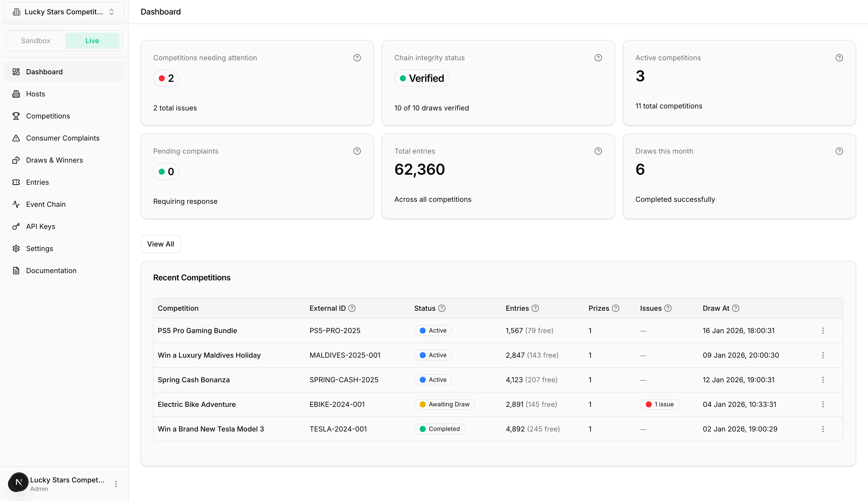This screenshot has height=501, width=868.
Task: Go to Event Chain page
Action: point(46,204)
